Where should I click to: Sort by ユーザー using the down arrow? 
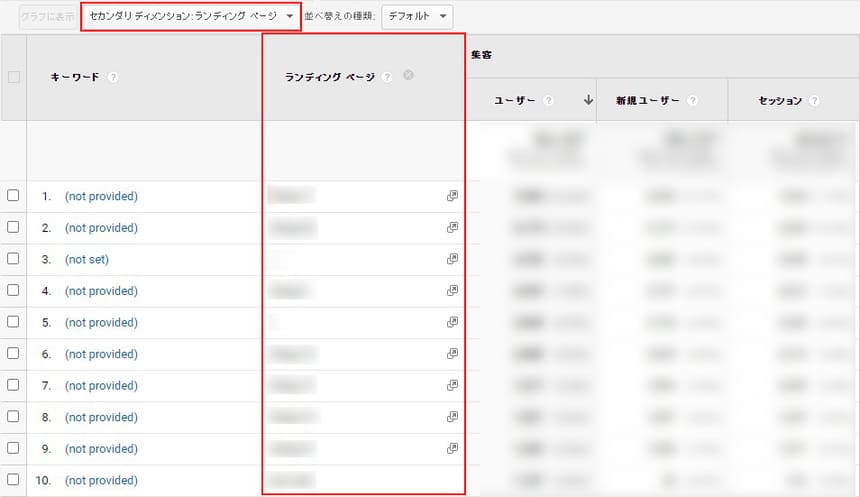pyautogui.click(x=588, y=100)
